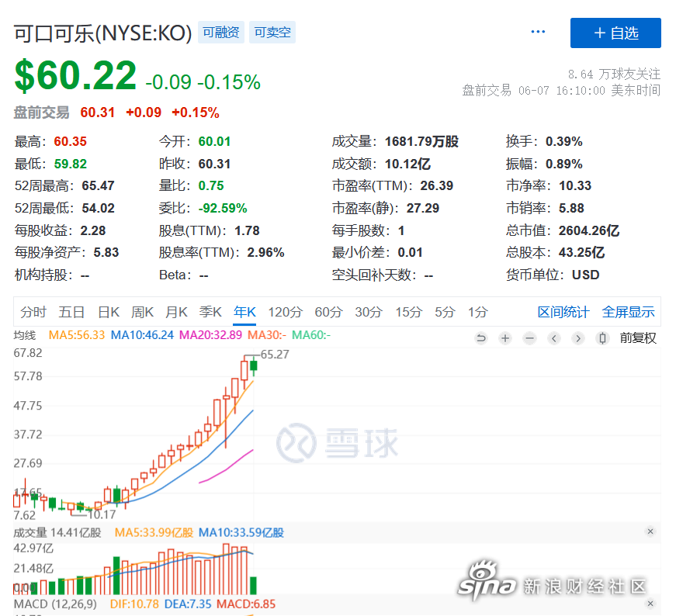Click the volume MA5:33.99亿股 label
The image size is (676, 616).
(x=154, y=533)
